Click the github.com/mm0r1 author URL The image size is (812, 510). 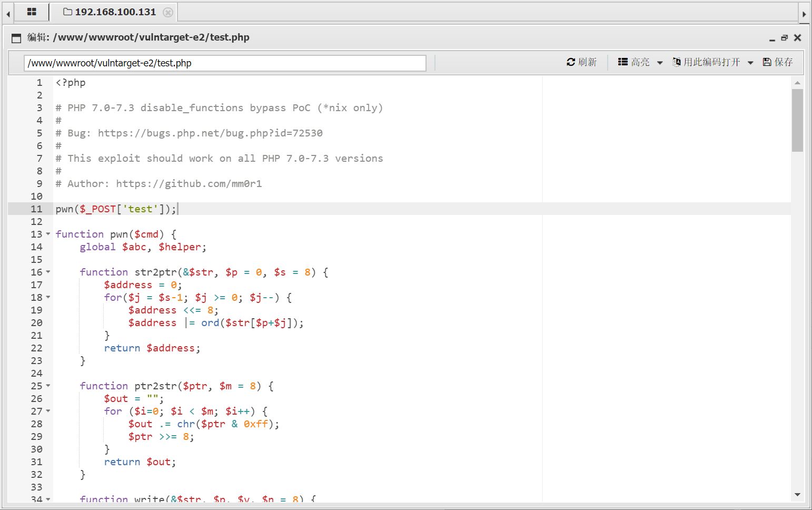(x=189, y=184)
